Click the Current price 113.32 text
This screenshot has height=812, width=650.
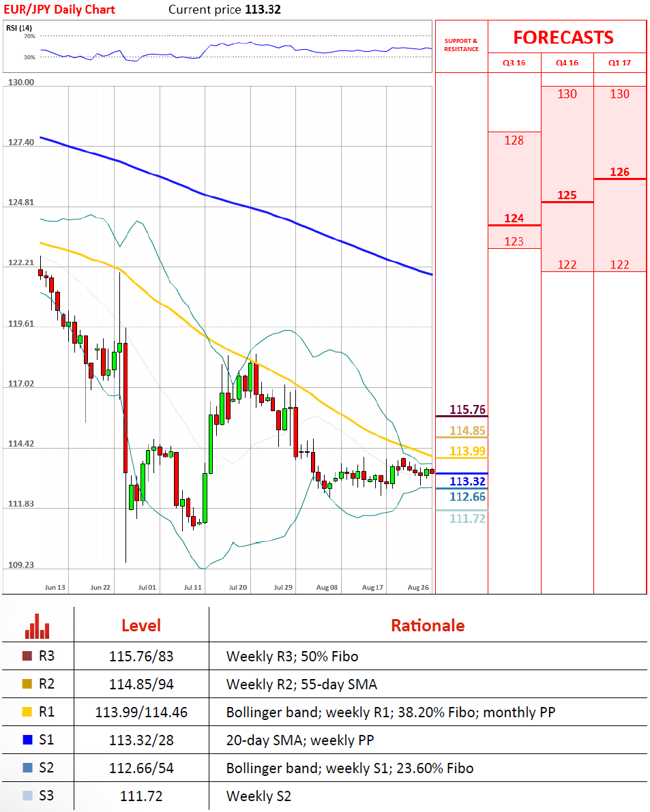(x=225, y=10)
